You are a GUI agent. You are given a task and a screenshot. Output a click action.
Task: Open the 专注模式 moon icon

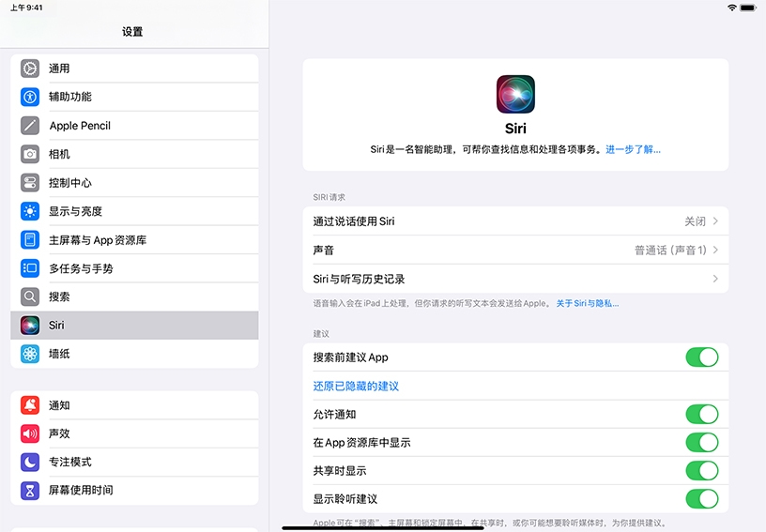pyautogui.click(x=30, y=462)
